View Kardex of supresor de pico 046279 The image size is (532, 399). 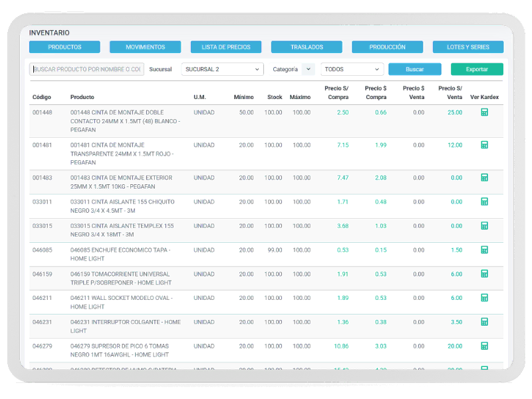click(485, 346)
